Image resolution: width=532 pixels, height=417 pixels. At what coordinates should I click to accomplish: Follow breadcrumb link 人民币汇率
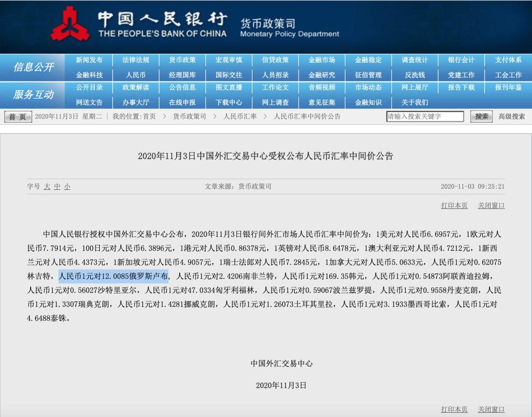point(240,116)
